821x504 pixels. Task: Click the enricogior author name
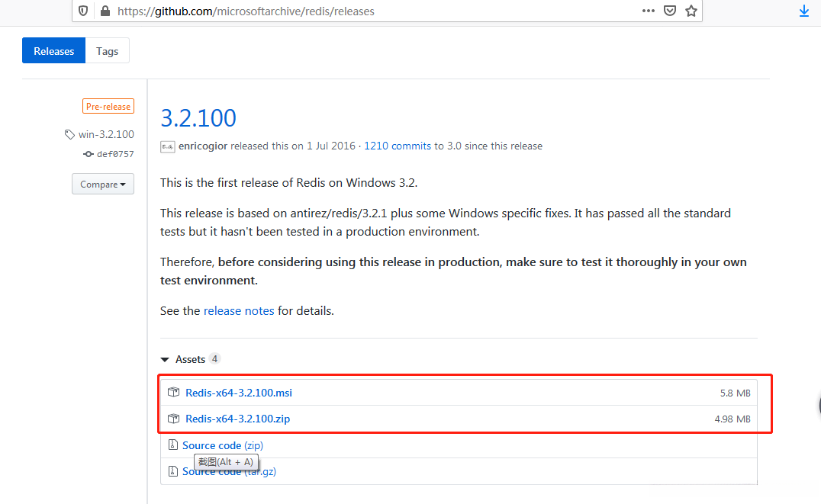pyautogui.click(x=203, y=146)
